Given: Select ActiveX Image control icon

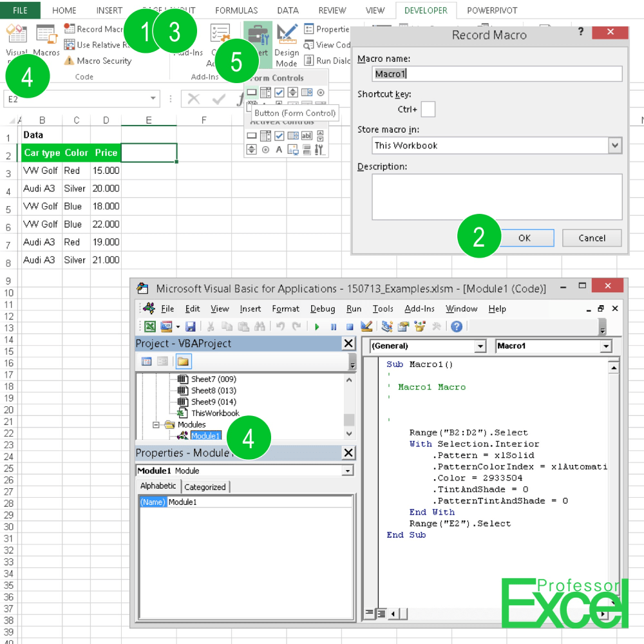Looking at the screenshot, I should tap(293, 149).
